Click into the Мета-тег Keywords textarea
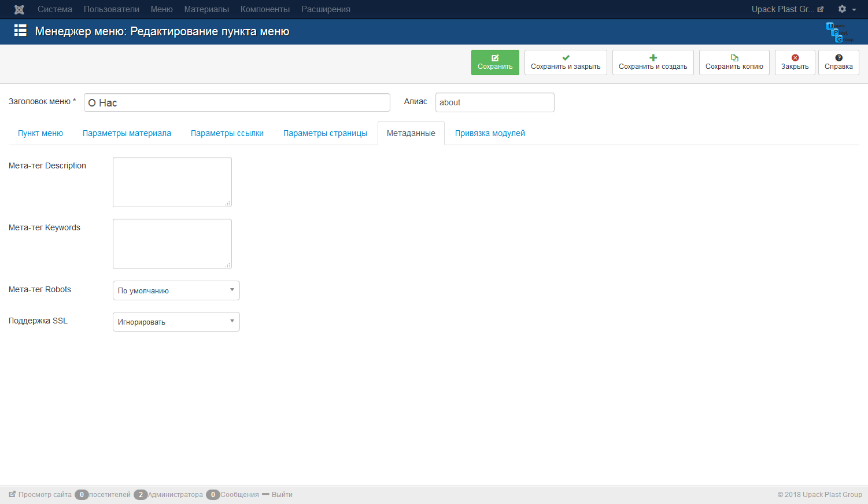The image size is (868, 504). [172, 244]
